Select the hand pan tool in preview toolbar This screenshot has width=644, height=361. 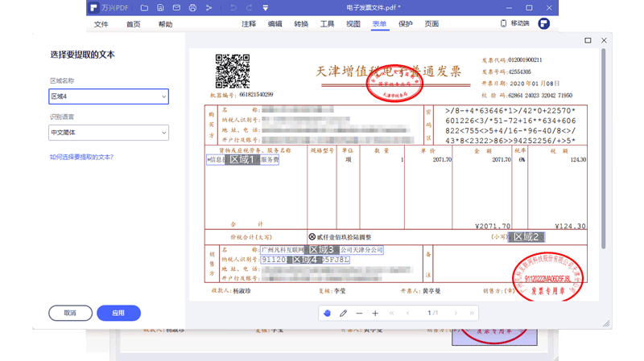[x=327, y=313]
